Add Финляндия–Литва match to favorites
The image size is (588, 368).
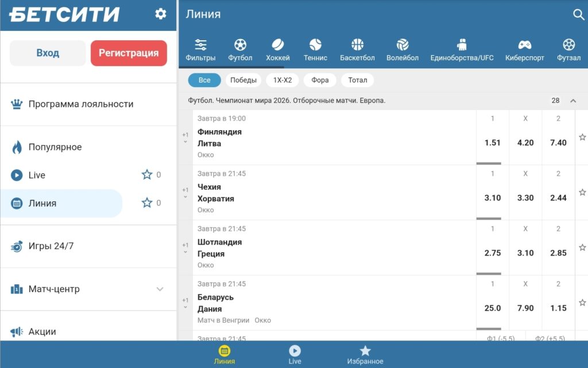582,137
